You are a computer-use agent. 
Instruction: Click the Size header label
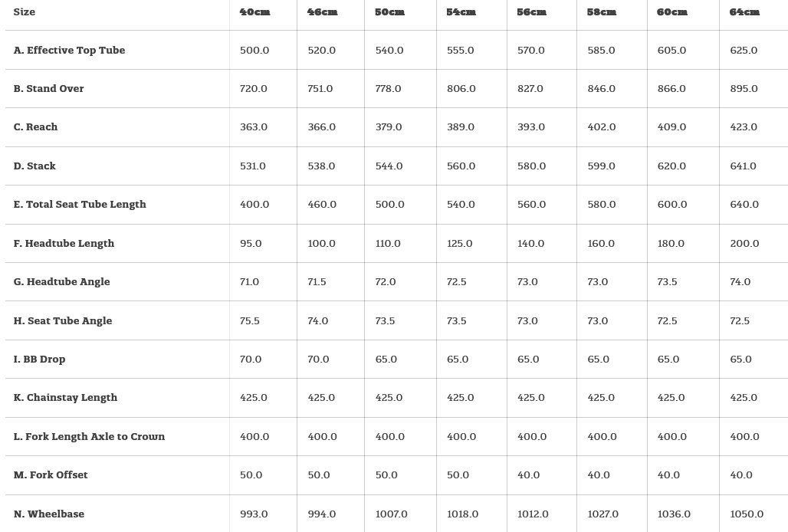pyautogui.click(x=25, y=12)
